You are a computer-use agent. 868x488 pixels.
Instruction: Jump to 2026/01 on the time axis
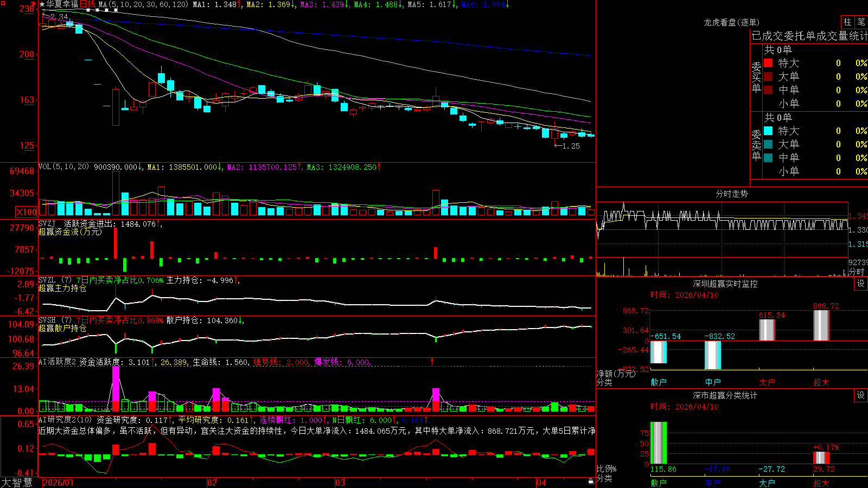coord(58,483)
